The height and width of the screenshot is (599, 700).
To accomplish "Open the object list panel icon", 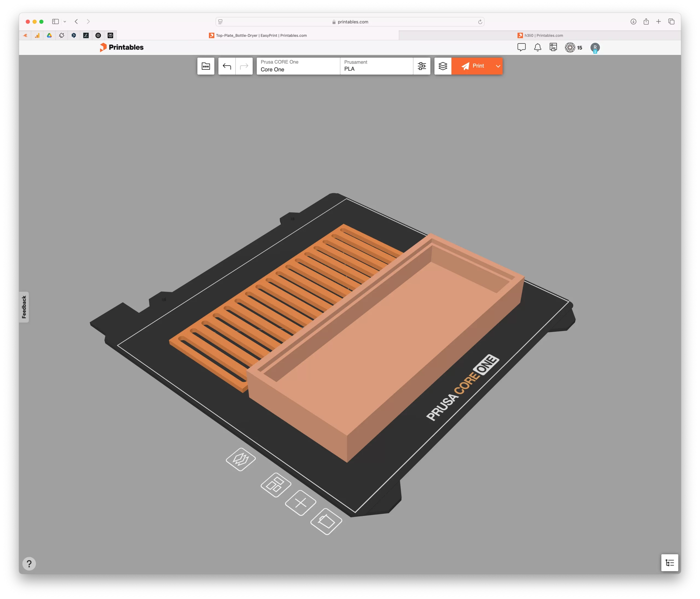I will point(669,563).
